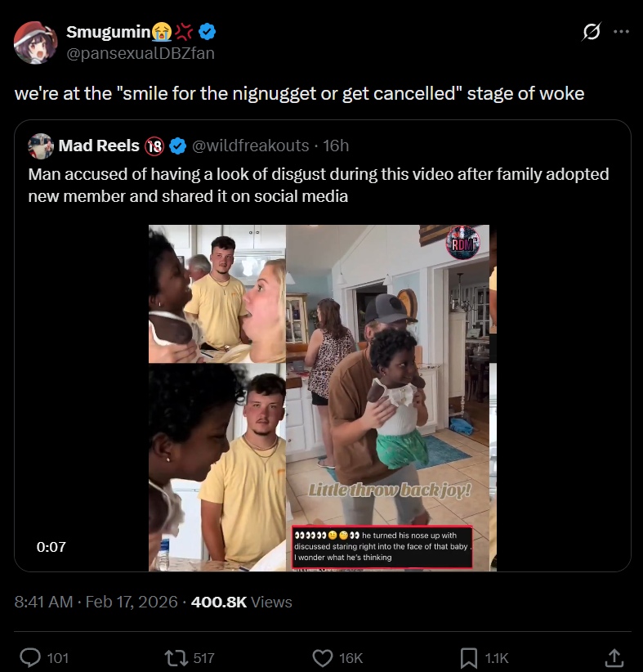Click the blue verified badge beside Smugumin
Screen dimensions: 643x672
click(x=208, y=32)
